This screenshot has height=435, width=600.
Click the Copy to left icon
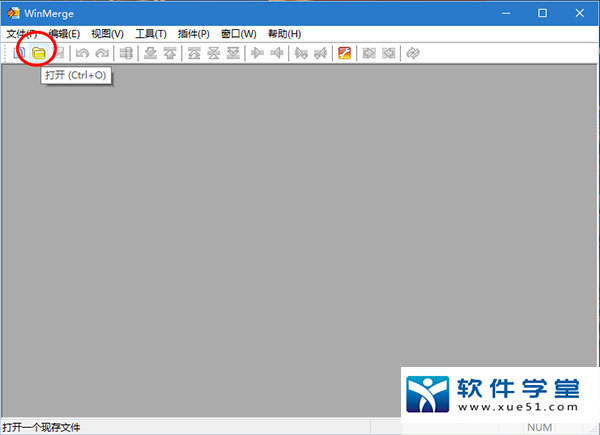coord(277,53)
